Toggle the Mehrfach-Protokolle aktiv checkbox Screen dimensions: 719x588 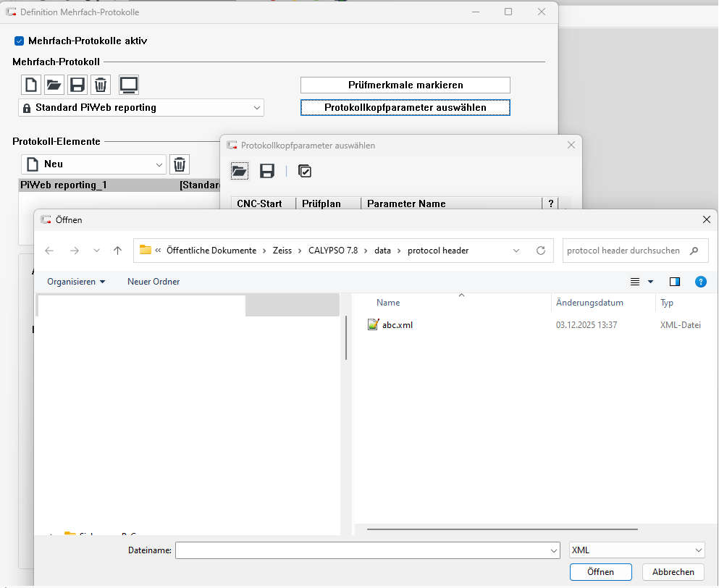pos(20,41)
